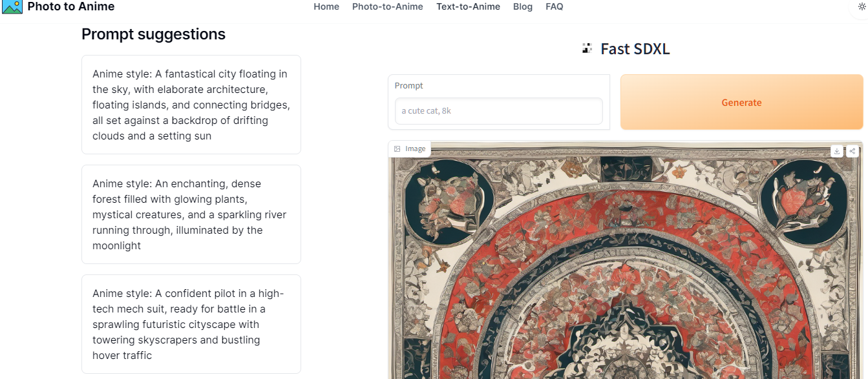Click the generated mandala pattern image
This screenshot has width=868, height=379.
click(625, 271)
